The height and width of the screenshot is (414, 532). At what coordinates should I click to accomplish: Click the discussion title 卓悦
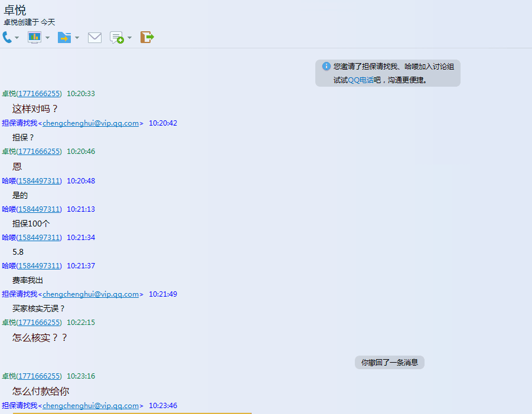15,10
